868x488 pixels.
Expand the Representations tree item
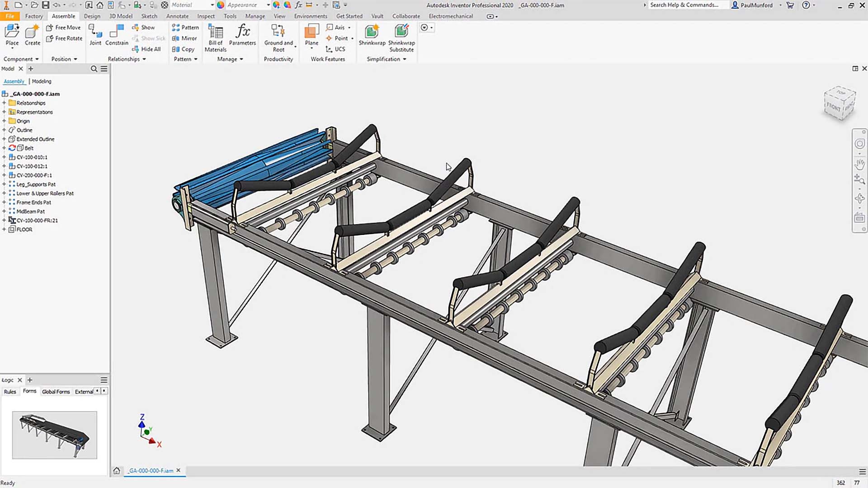[4, 112]
